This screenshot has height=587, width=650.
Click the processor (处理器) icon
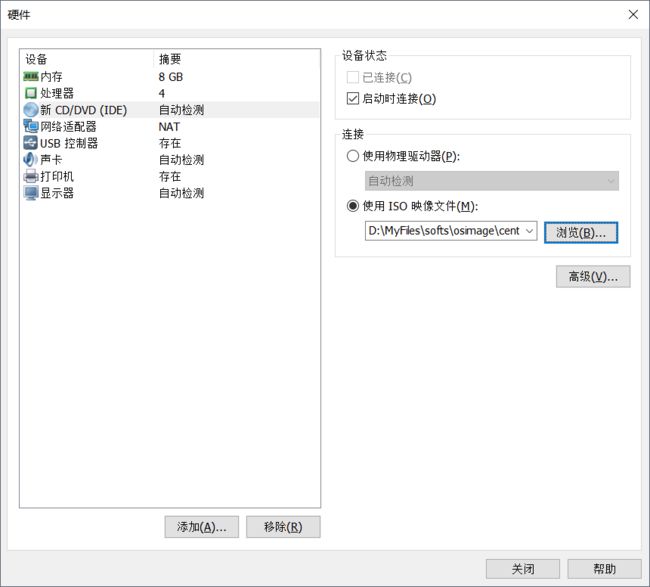click(x=31, y=93)
